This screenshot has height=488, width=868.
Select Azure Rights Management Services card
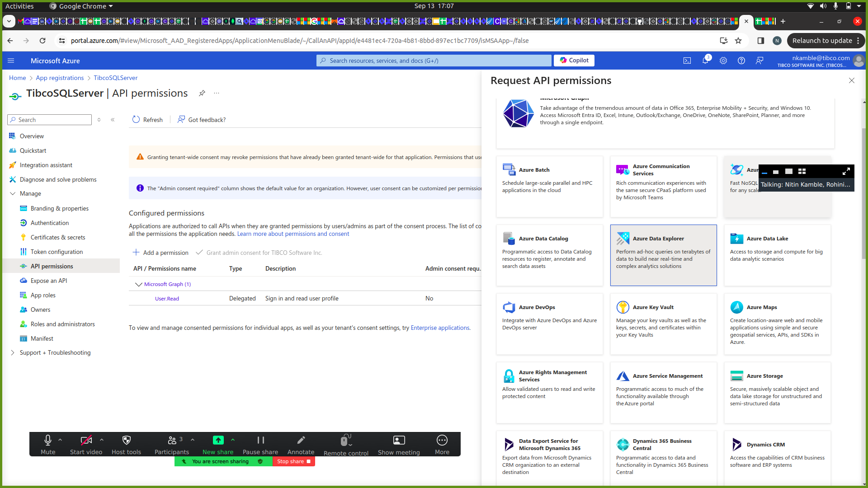[x=550, y=393]
